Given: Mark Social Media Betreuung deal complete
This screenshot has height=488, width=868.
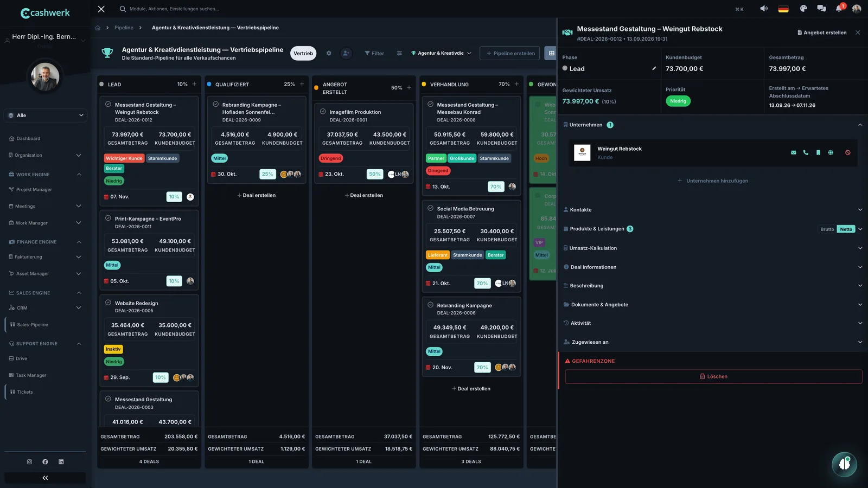Looking at the screenshot, I should [x=430, y=208].
